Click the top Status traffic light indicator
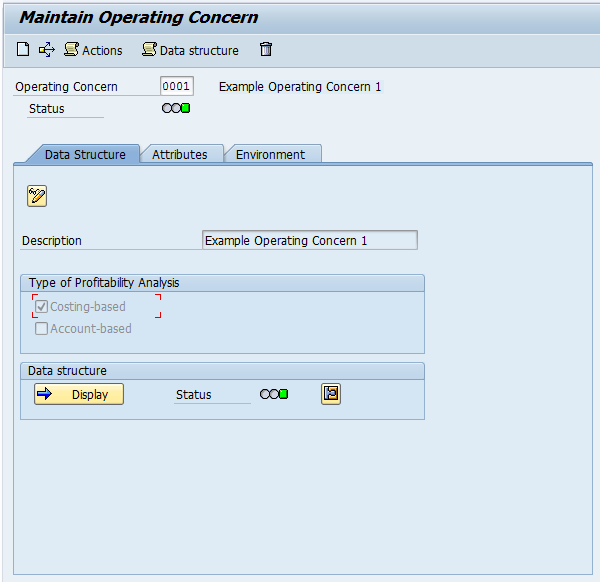This screenshot has width=600, height=582. point(176,108)
